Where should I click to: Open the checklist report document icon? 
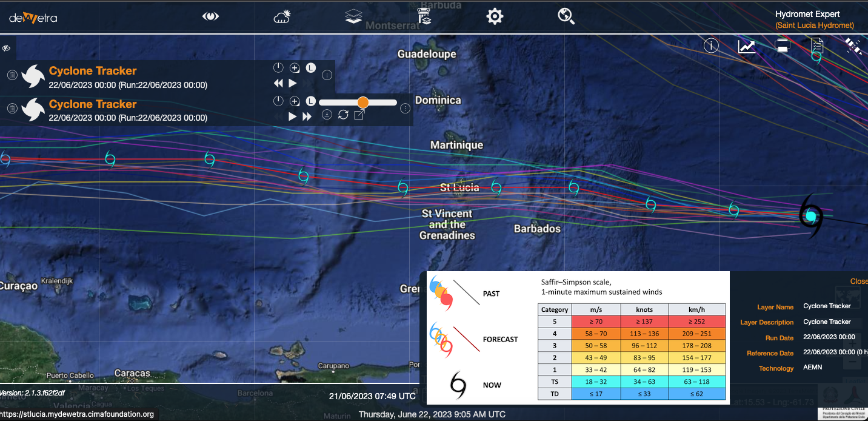pyautogui.click(x=817, y=46)
